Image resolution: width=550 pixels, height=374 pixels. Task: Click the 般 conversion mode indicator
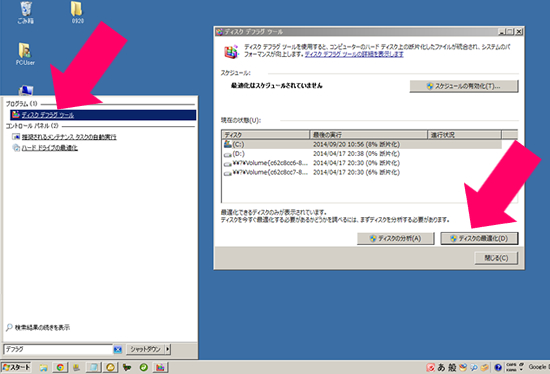click(x=452, y=367)
